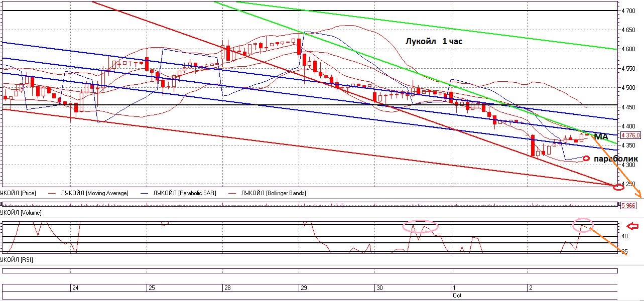Click the Oct month label
The image size is (644, 301).
pos(457,295)
